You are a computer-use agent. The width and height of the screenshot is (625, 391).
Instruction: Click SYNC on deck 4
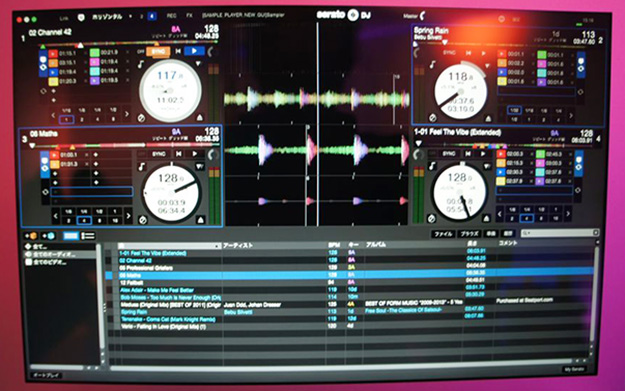(x=449, y=153)
